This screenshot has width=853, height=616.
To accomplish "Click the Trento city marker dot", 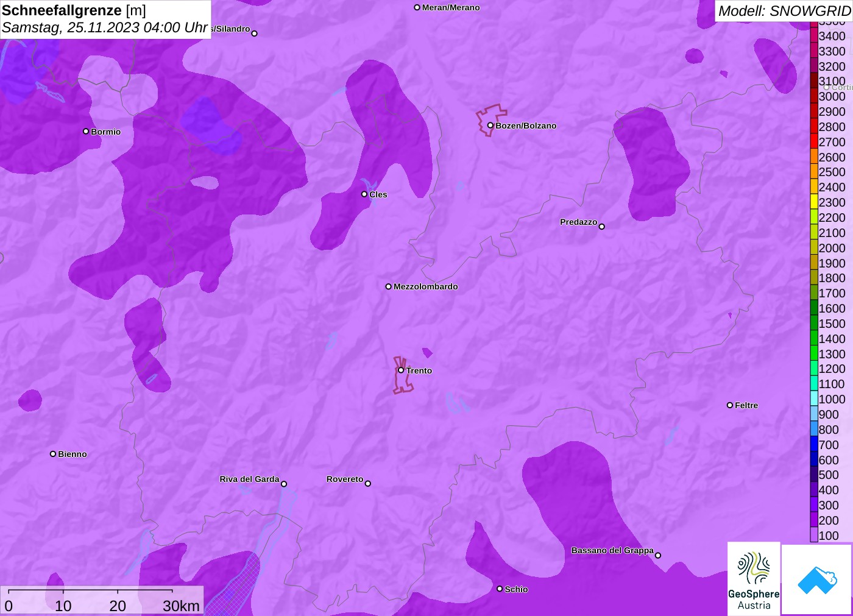I will (401, 370).
